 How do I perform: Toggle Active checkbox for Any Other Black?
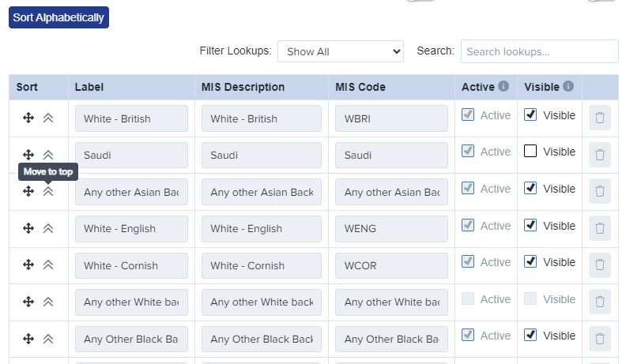(468, 336)
